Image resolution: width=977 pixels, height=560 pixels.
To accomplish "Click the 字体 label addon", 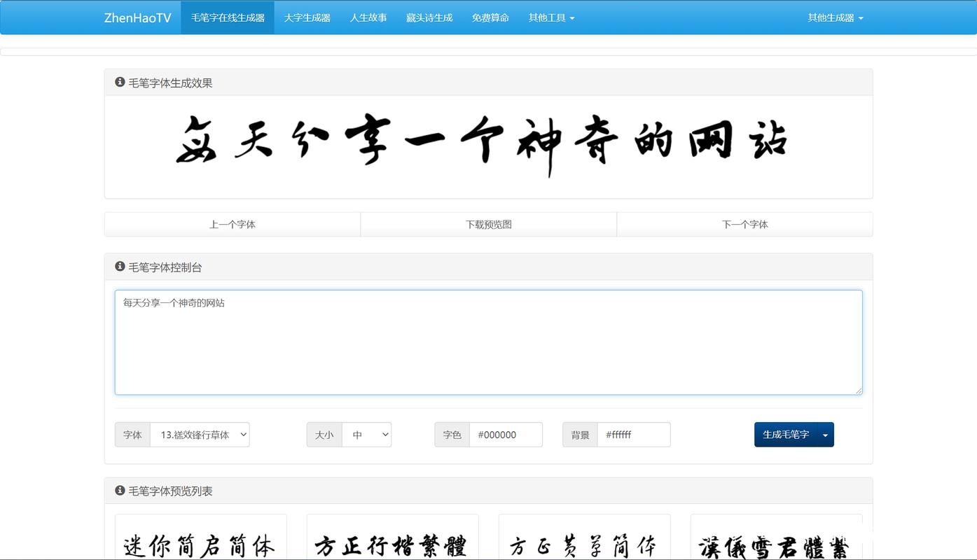I will pyautogui.click(x=132, y=435).
